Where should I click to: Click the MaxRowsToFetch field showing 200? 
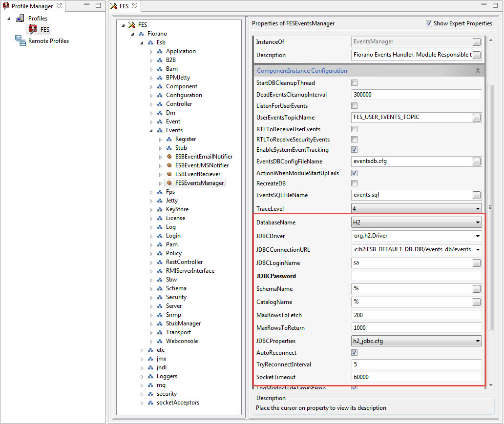416,315
